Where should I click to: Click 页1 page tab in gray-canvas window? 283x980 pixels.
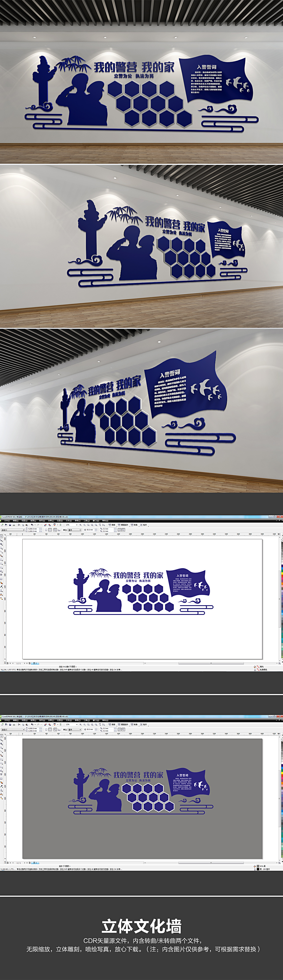35,862
